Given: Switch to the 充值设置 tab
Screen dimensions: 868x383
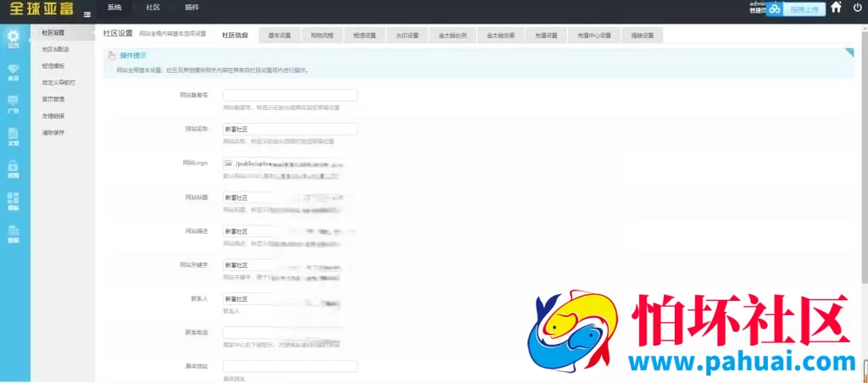Looking at the screenshot, I should pos(546,35).
